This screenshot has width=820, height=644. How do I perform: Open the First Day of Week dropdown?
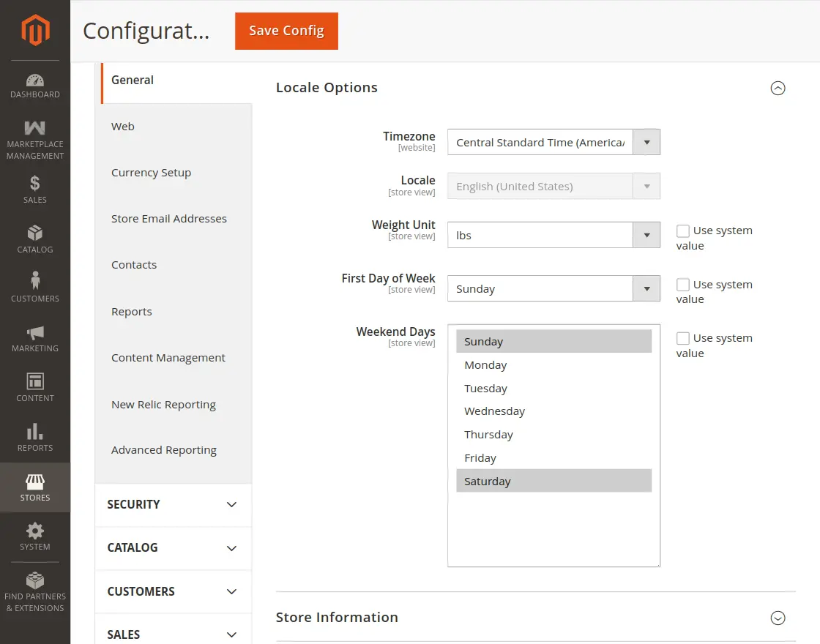[x=646, y=288]
